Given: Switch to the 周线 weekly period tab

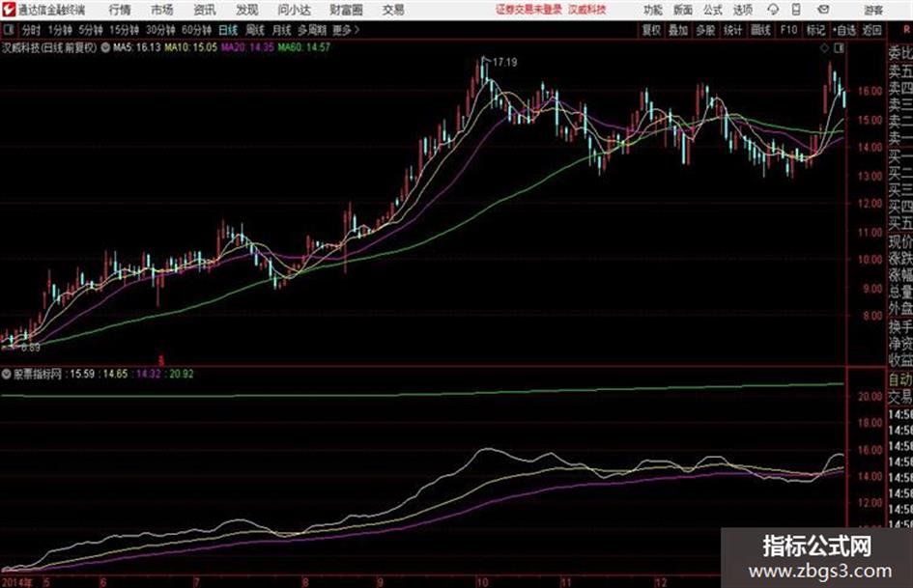Looking at the screenshot, I should click(255, 30).
